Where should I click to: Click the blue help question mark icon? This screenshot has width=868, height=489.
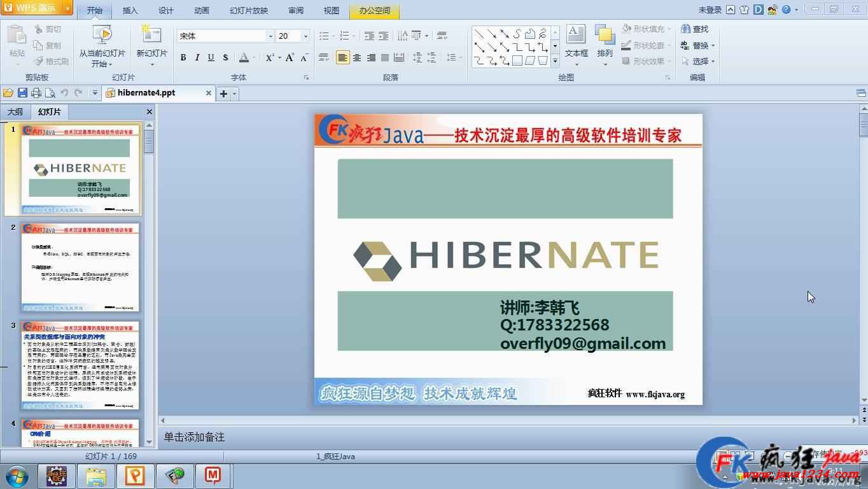786,10
